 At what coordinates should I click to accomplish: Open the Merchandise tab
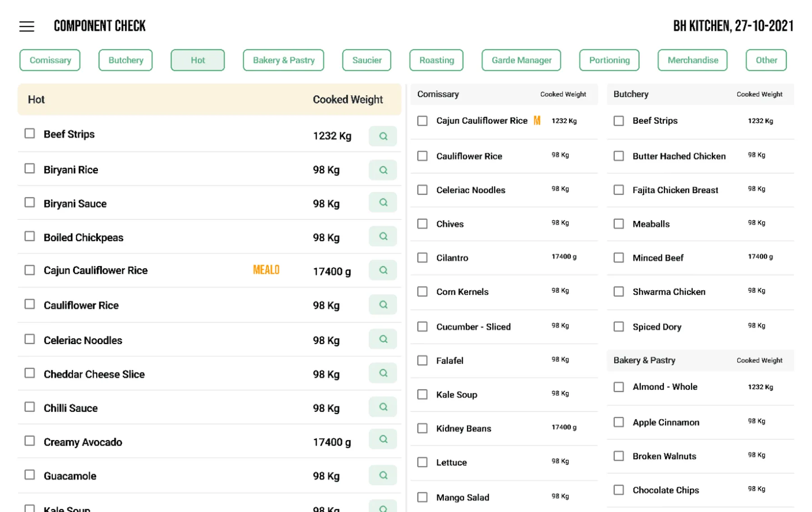click(x=692, y=60)
